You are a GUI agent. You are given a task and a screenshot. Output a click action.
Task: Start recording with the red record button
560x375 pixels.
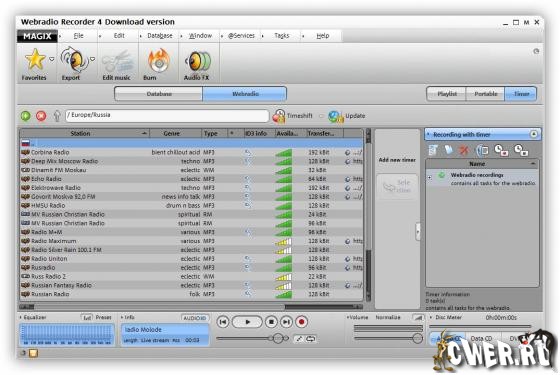301,322
